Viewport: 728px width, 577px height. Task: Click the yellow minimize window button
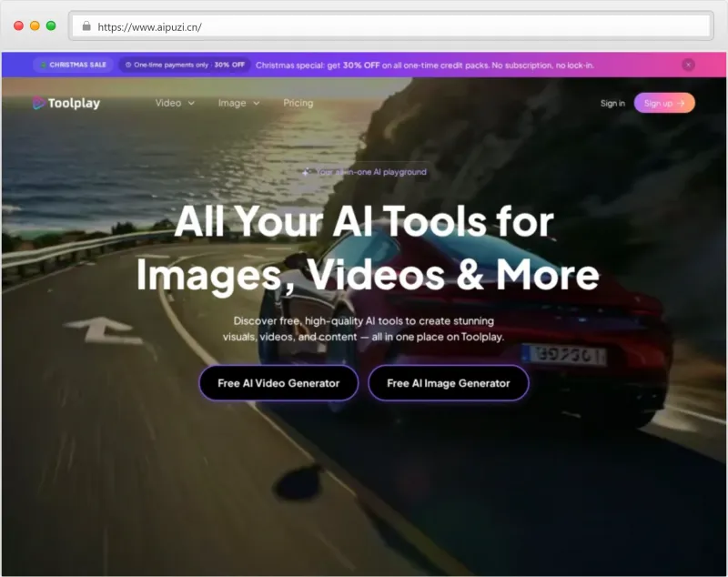35,26
